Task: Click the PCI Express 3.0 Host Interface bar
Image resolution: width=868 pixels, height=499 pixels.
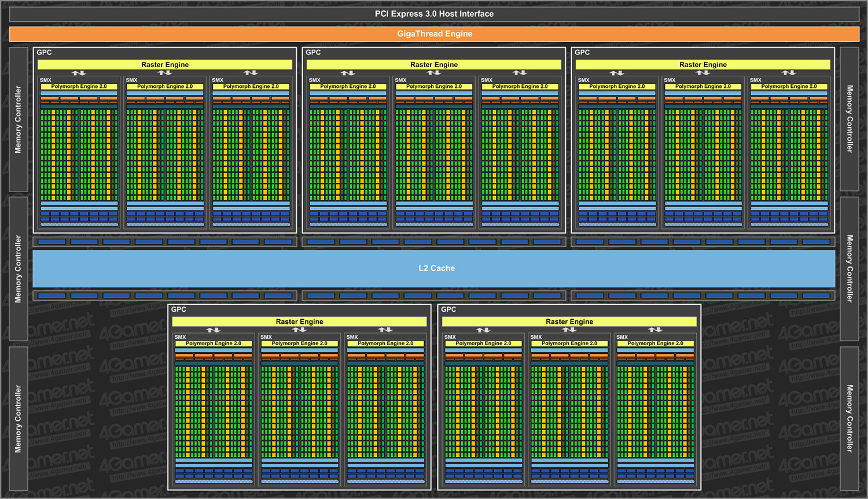Action: [x=434, y=14]
